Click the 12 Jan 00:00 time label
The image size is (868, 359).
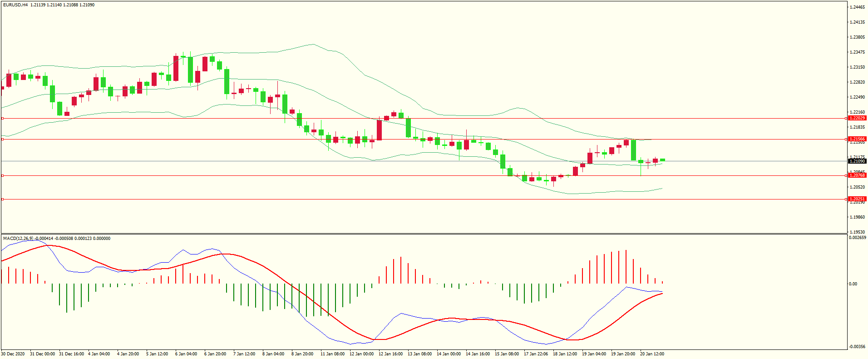pos(362,354)
